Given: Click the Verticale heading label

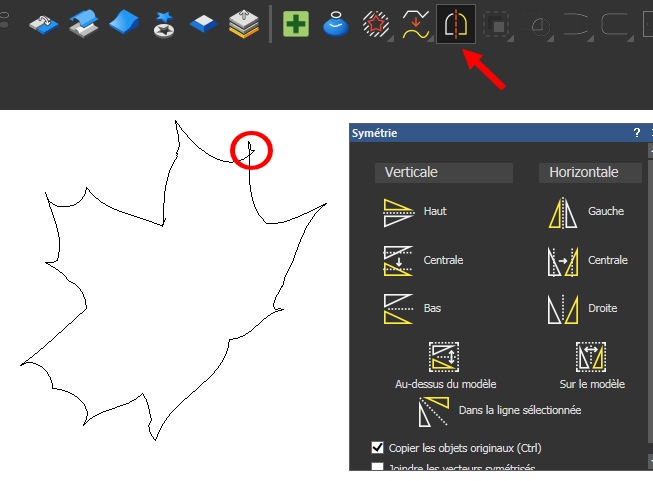Looking at the screenshot, I should [444, 172].
